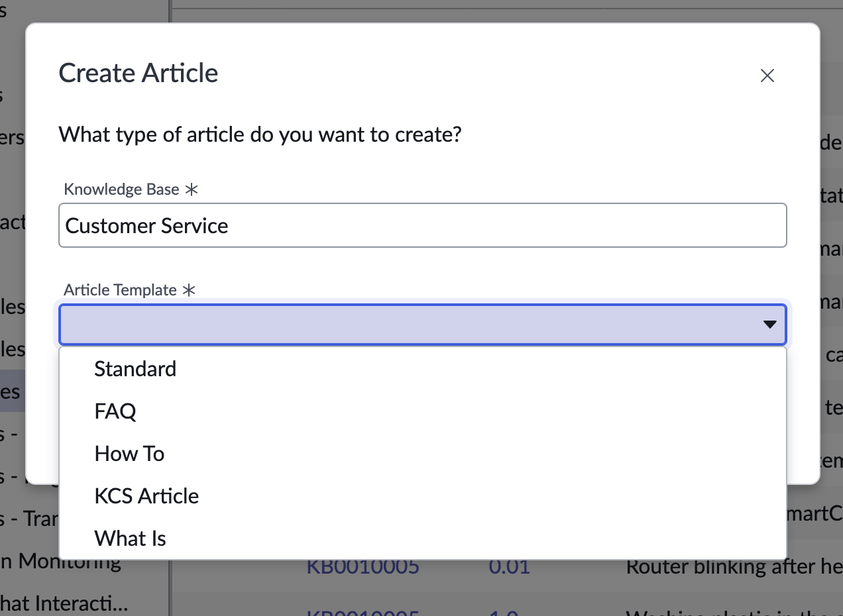Click the required asterisk beside Article Template

pyautogui.click(x=191, y=289)
